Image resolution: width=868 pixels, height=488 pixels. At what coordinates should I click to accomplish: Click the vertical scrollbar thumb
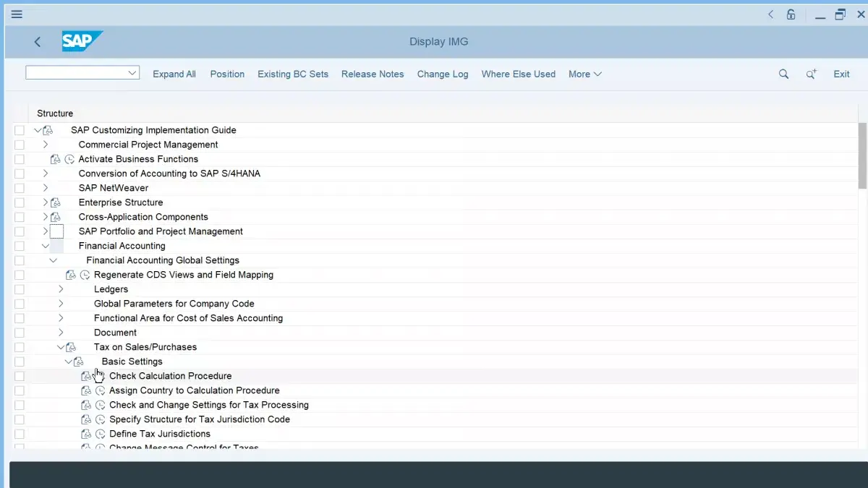862,155
